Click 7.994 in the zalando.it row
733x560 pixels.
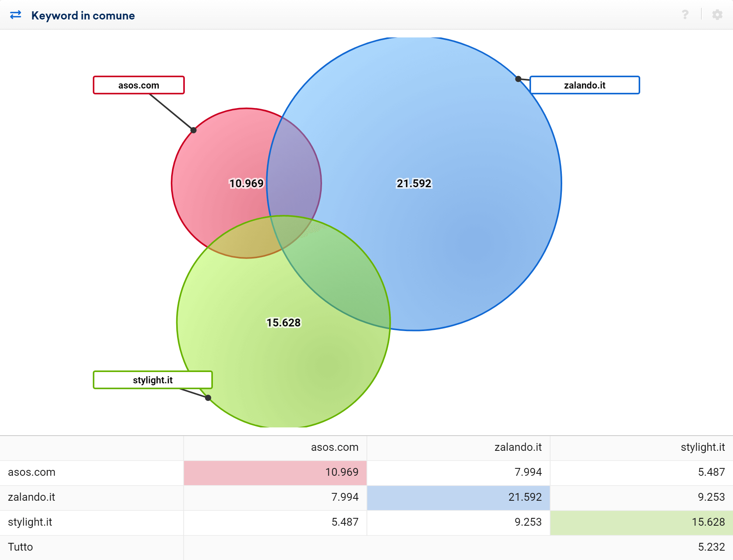(x=345, y=497)
